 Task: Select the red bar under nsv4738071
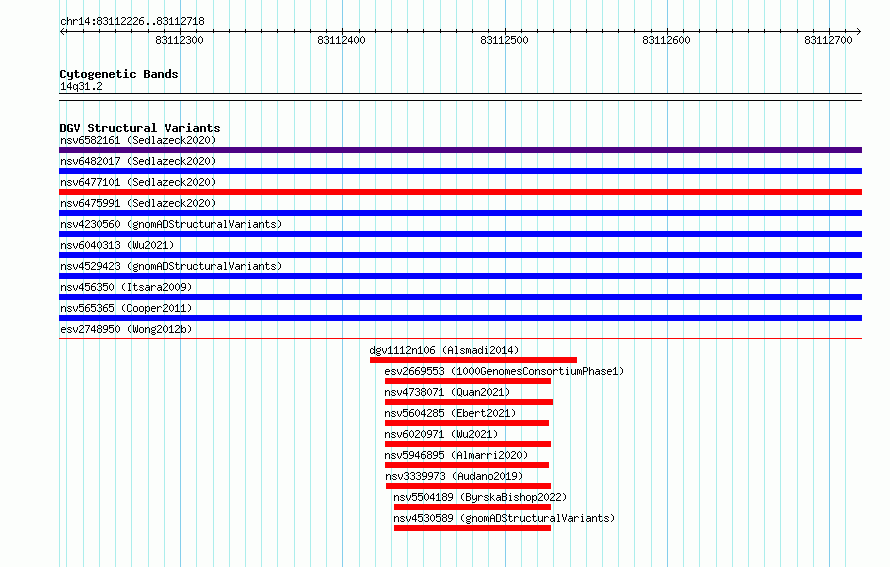469,402
